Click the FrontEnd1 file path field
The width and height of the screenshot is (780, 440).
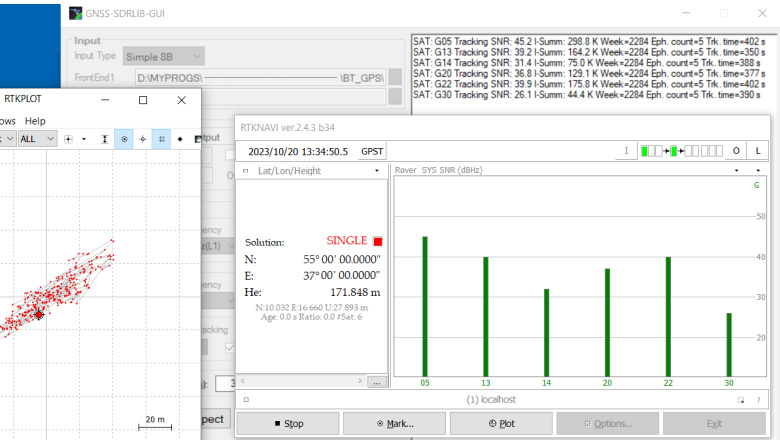pyautogui.click(x=261, y=78)
